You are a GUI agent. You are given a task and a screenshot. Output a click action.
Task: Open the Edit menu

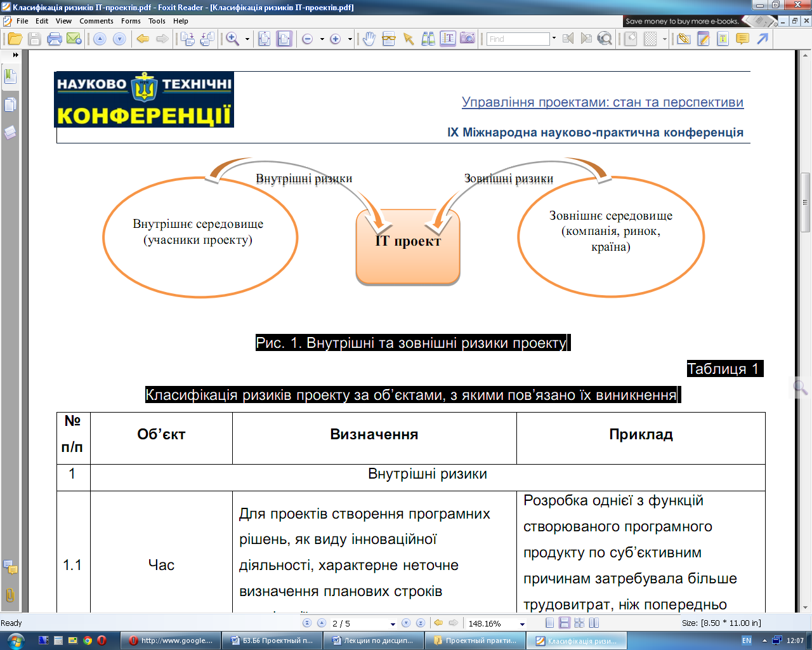(42, 21)
